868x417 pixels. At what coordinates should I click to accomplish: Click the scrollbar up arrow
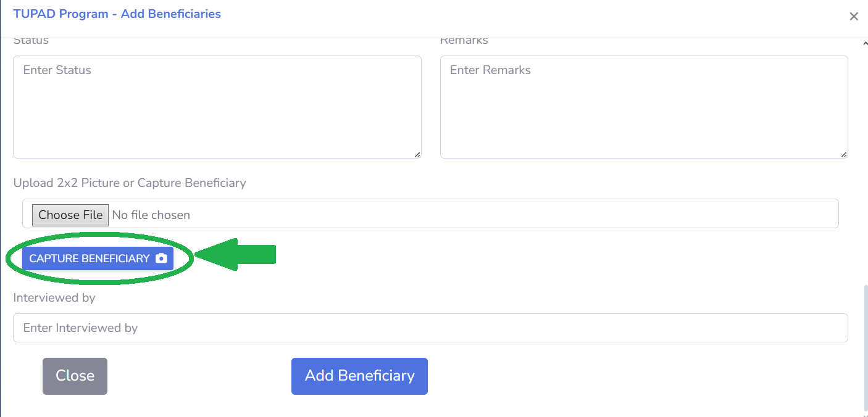(864, 43)
